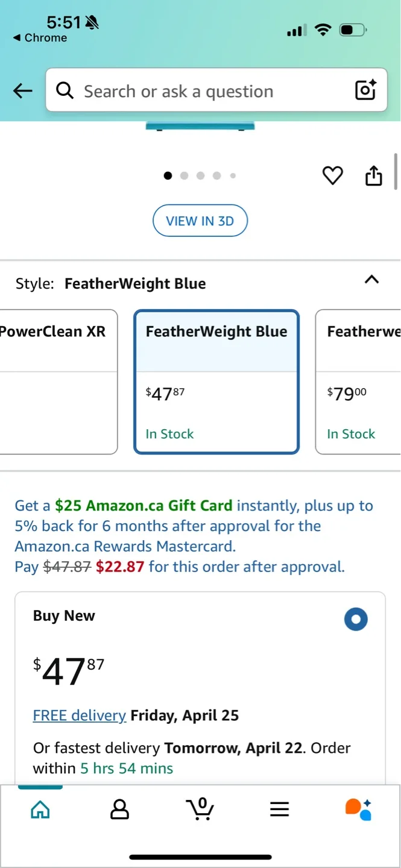The height and width of the screenshot is (868, 401).
Task: Collapse the Style section chevron
Action: click(x=371, y=280)
